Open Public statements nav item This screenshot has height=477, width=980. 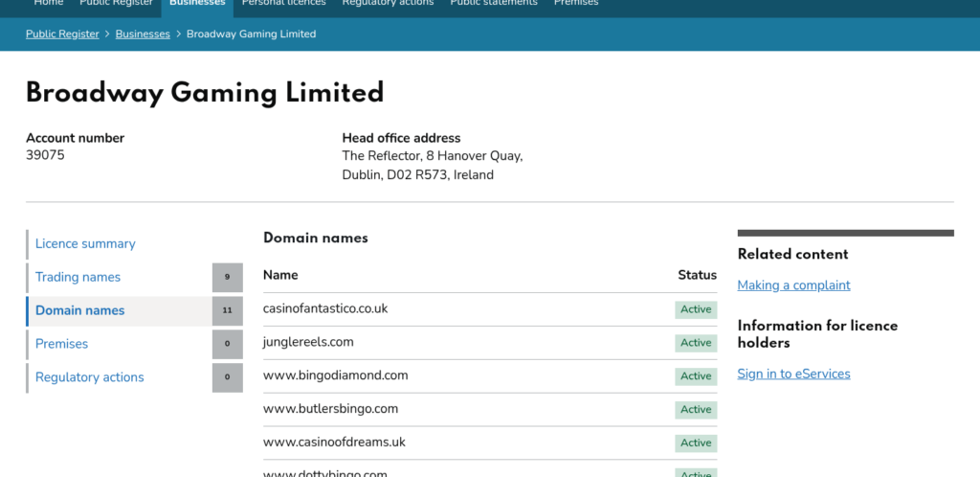tap(494, 3)
